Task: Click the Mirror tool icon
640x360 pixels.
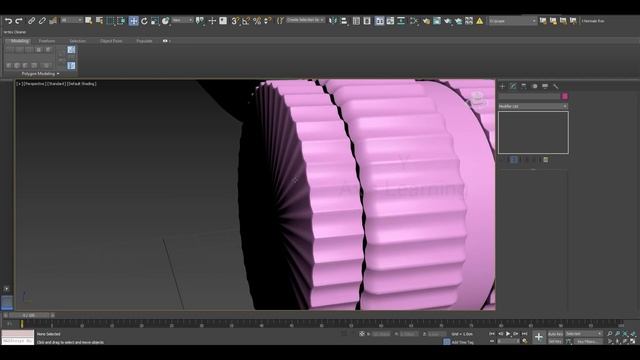Action: (x=333, y=21)
